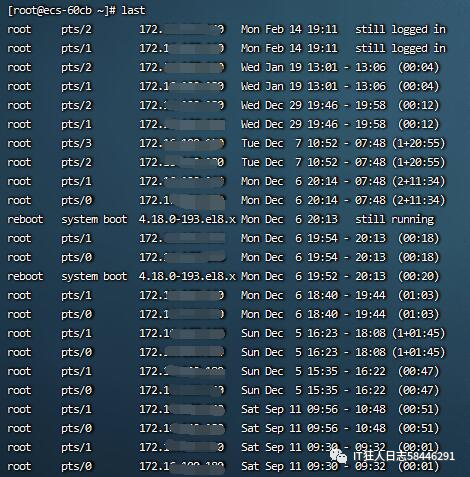Click the pts/1 row's Sun Dec 5 16:23 login time
Screen dimensions: 470x477
point(289,333)
